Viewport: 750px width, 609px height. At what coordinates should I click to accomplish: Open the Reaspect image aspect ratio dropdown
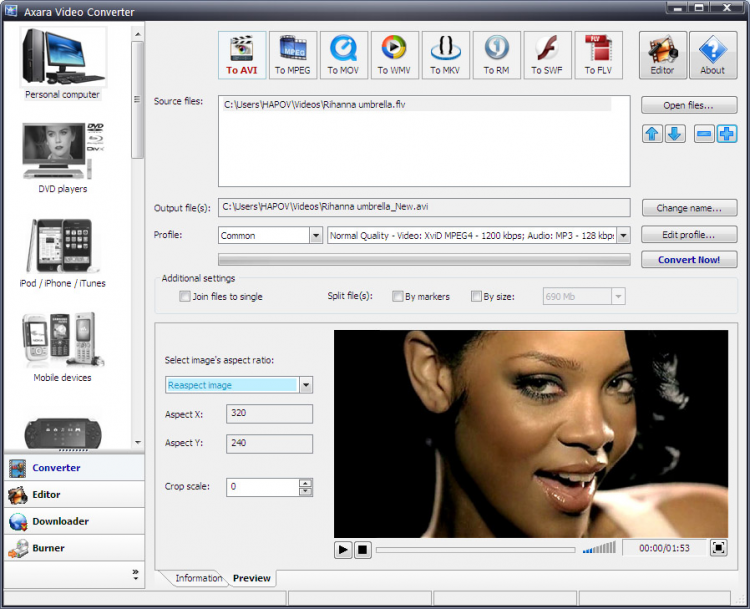[306, 385]
